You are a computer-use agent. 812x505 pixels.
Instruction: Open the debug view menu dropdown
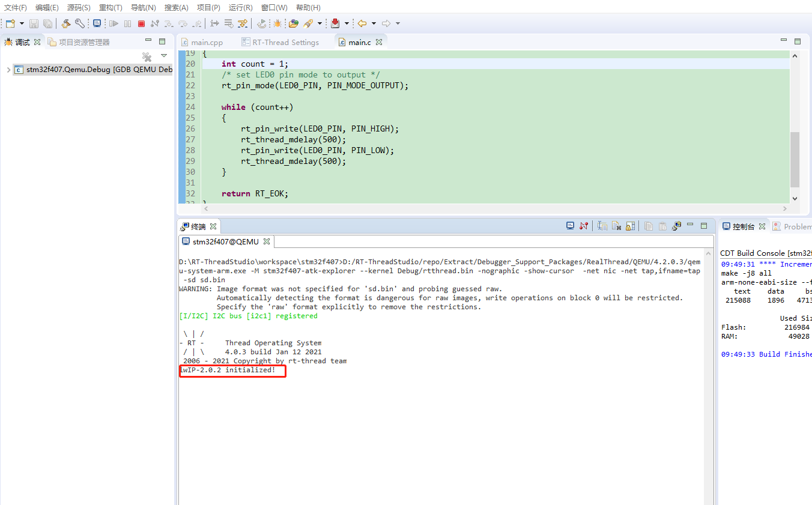click(x=164, y=56)
